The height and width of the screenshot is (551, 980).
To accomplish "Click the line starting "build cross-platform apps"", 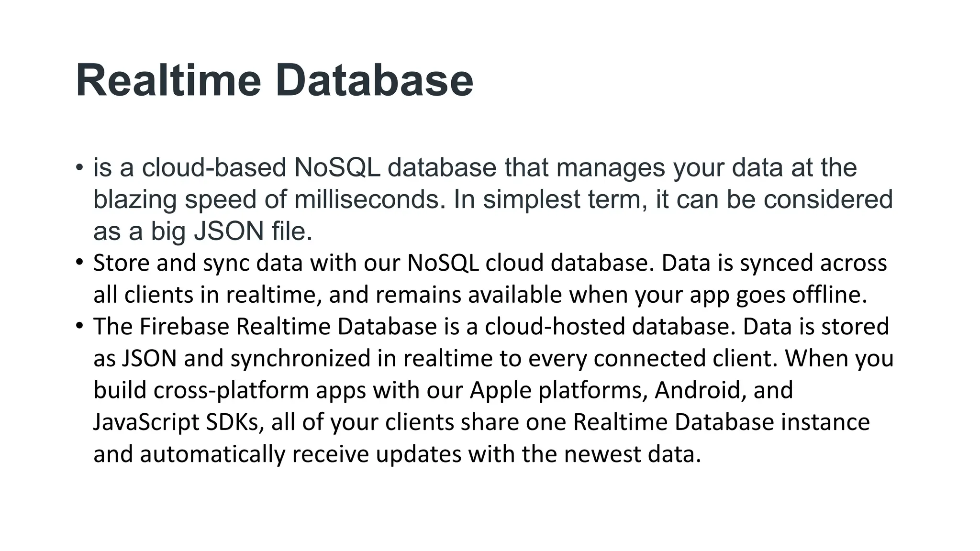I will (x=443, y=390).
